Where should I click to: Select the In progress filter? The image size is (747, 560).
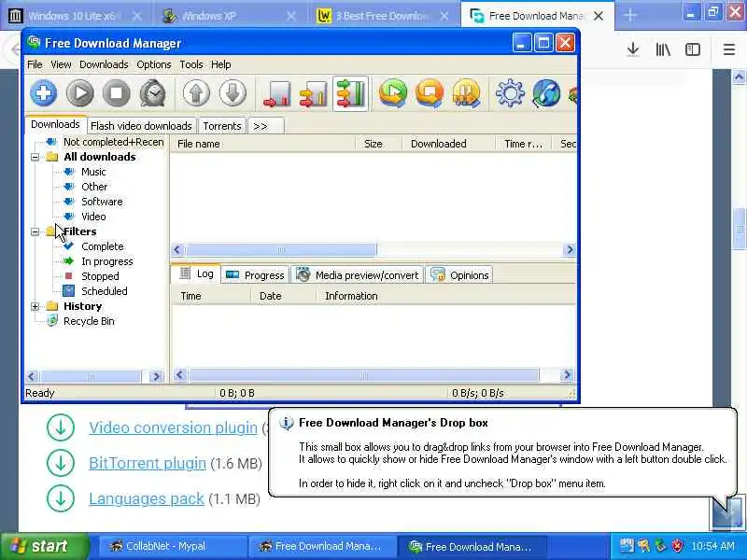(107, 261)
